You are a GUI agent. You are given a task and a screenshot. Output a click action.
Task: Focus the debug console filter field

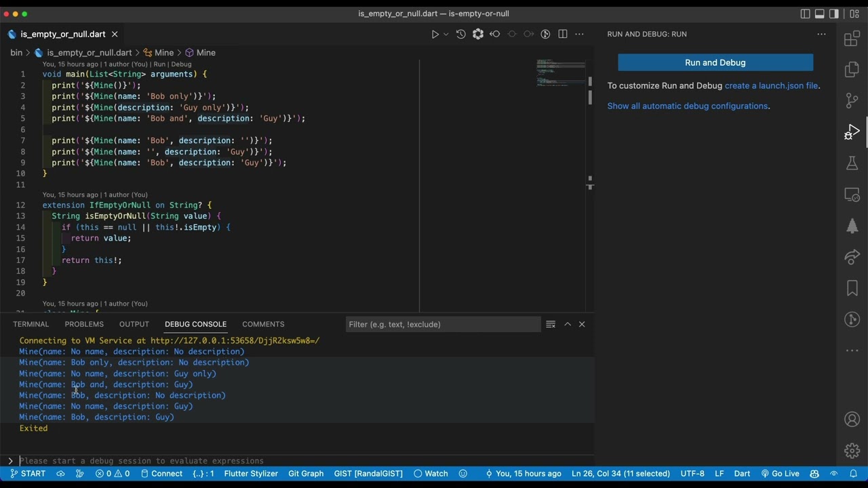point(443,324)
